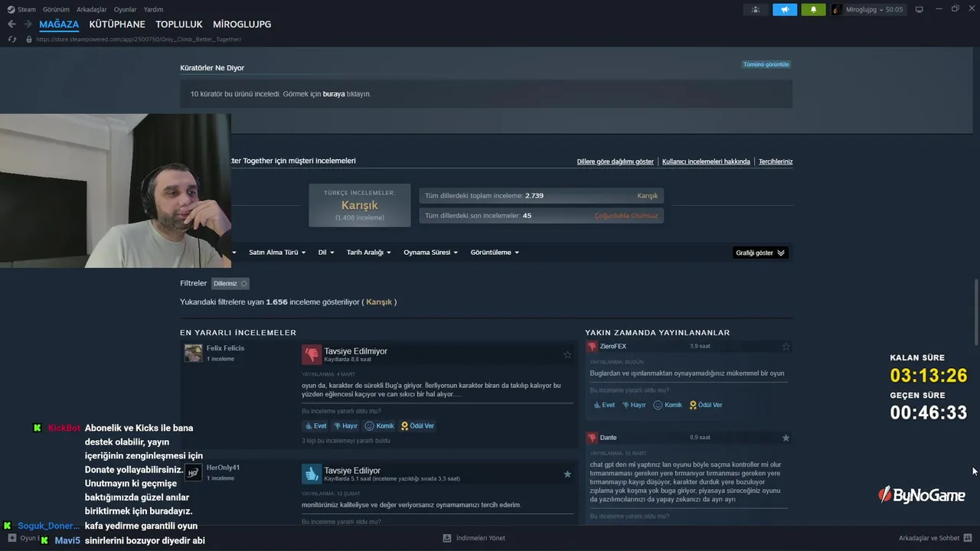Click the thumbs-down icon beside Dante
The height and width of the screenshot is (551, 980).
point(592,438)
